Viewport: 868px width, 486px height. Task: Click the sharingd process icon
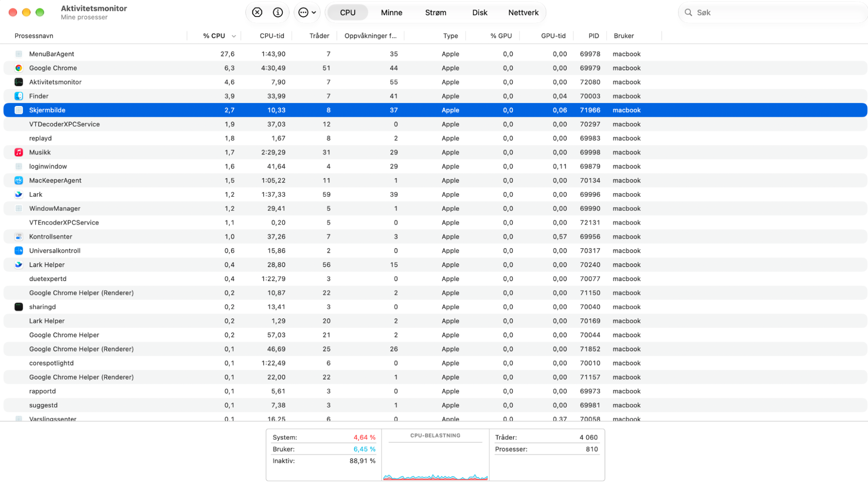click(19, 307)
